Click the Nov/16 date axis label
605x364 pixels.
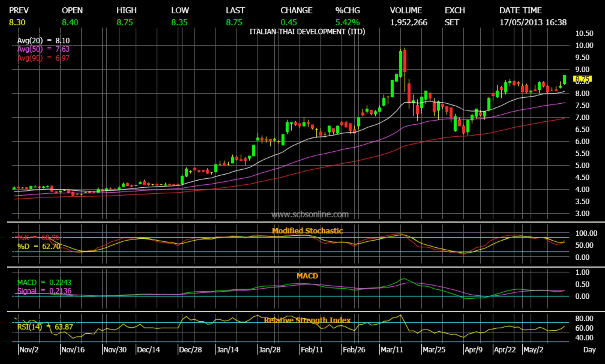pyautogui.click(x=73, y=350)
